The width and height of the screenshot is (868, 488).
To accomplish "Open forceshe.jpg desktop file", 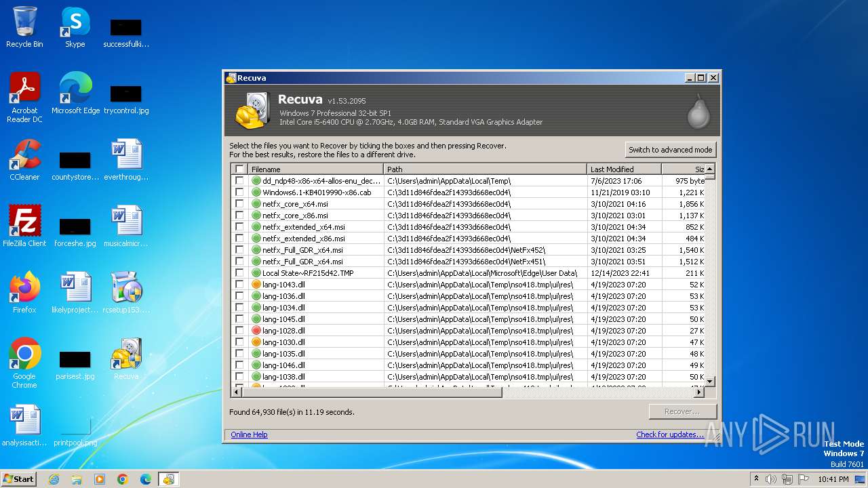I will 75,232.
